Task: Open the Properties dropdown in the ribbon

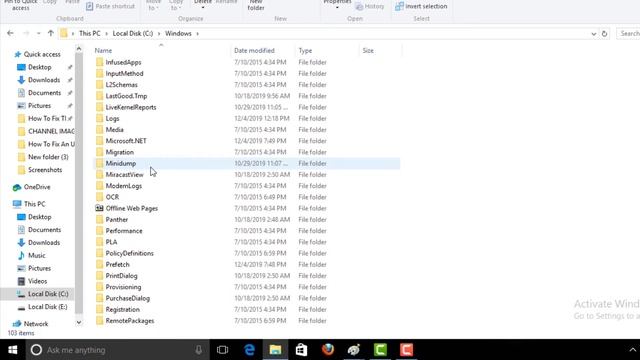Action: coord(337,7)
